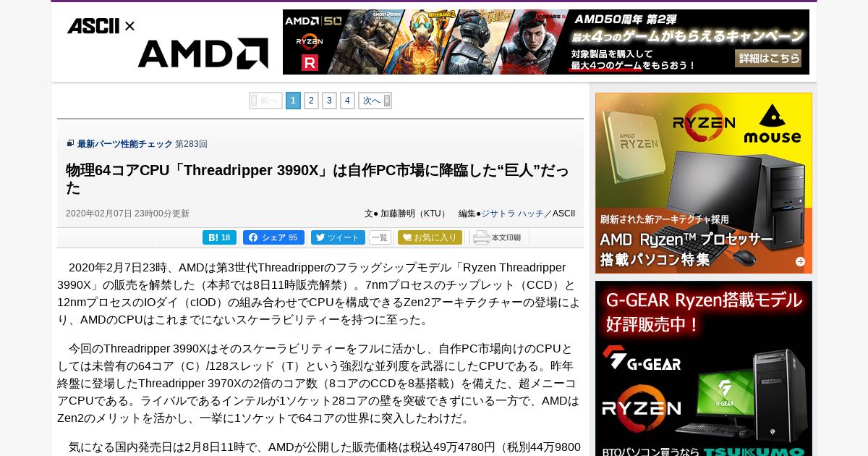Add article to favorites お気に入り
This screenshot has width=868, height=456.
click(x=430, y=237)
